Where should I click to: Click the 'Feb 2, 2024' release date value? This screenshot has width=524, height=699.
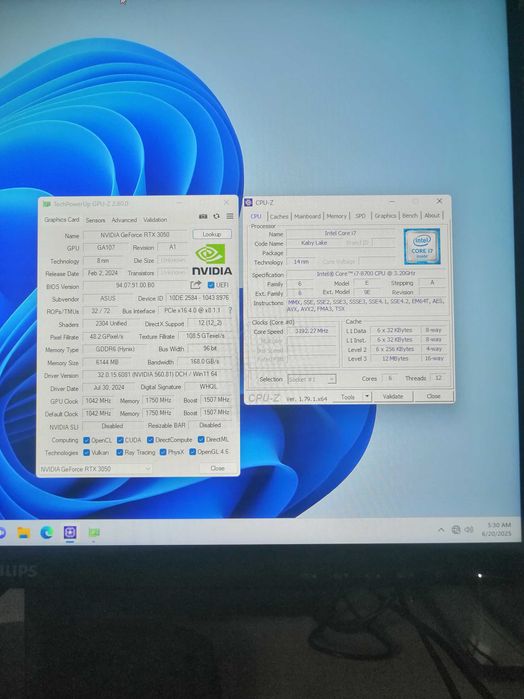click(x=103, y=273)
